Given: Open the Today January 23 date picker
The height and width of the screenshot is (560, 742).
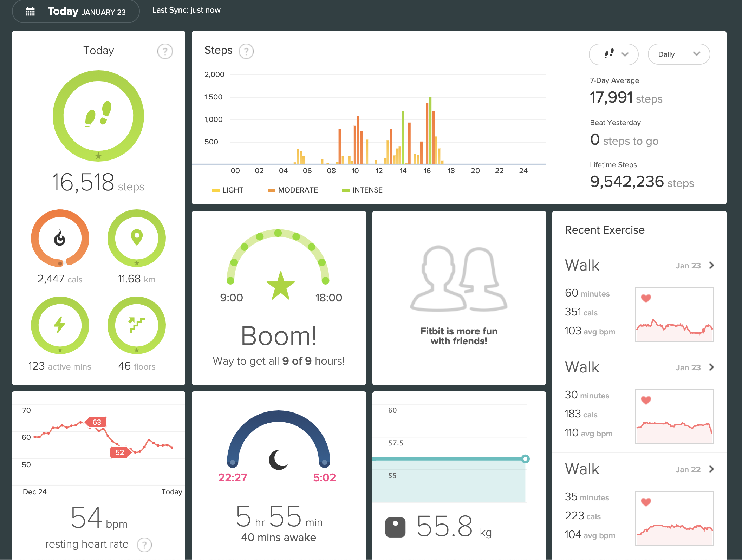Looking at the screenshot, I should (76, 12).
